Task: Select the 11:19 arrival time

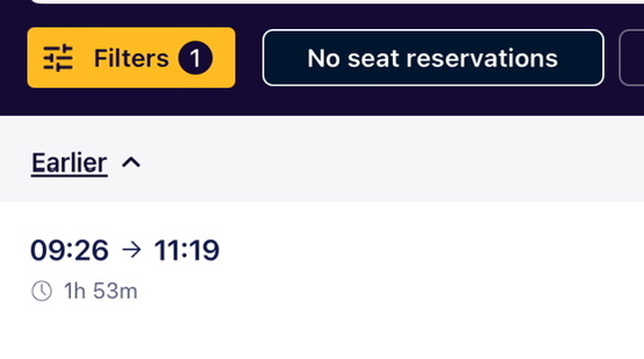Action: [x=186, y=249]
